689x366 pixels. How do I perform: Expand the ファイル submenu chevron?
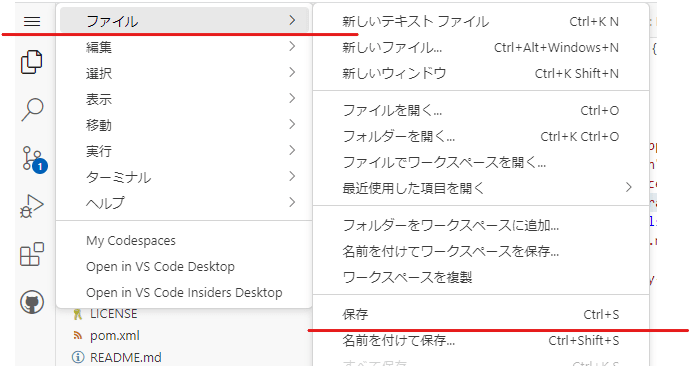(x=292, y=20)
